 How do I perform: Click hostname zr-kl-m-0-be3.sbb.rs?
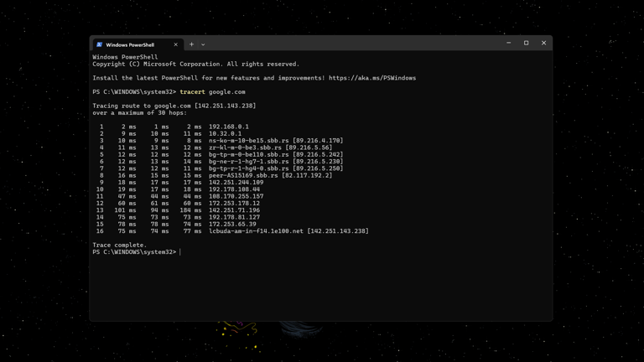click(245, 147)
